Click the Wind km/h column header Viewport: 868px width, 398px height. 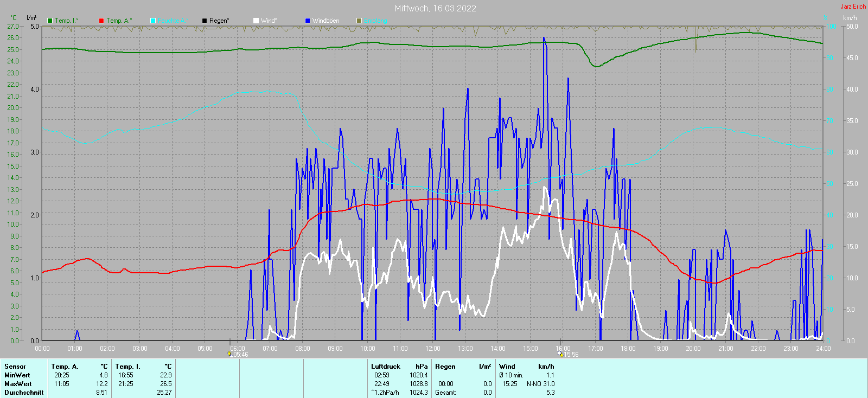526,367
